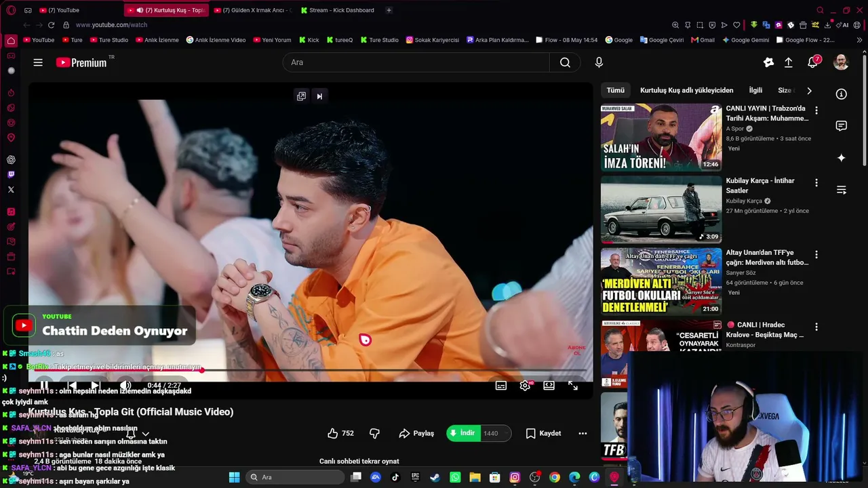Mute the Kurtuluş Kuş tab via speaker icon

coord(140,10)
